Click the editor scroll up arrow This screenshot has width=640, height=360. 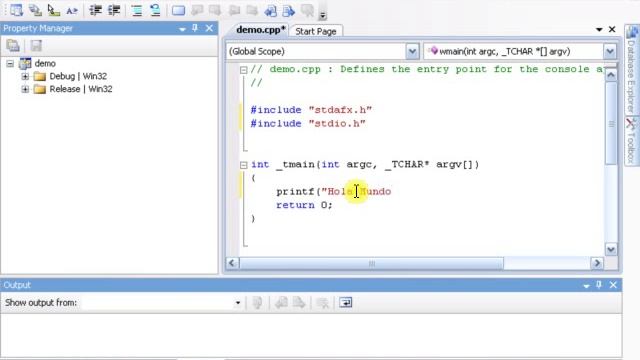[x=611, y=75]
